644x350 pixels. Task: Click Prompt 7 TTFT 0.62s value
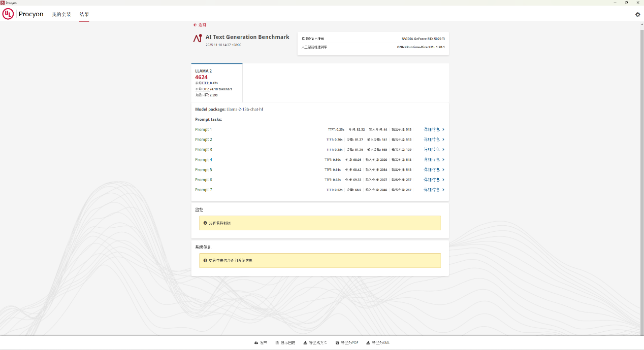[339, 190]
